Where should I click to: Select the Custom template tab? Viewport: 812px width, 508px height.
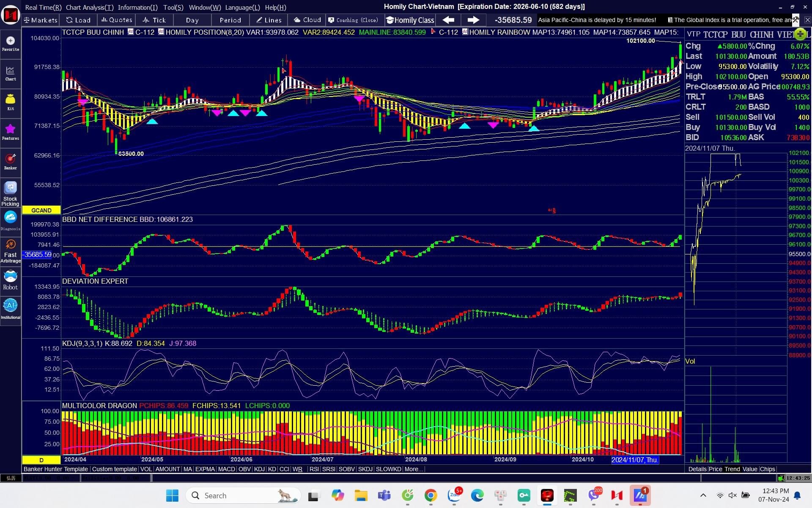[114, 469]
